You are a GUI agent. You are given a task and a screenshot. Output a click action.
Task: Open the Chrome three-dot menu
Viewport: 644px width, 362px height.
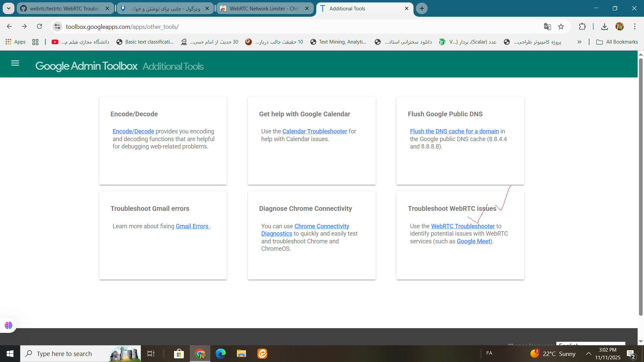635,27
